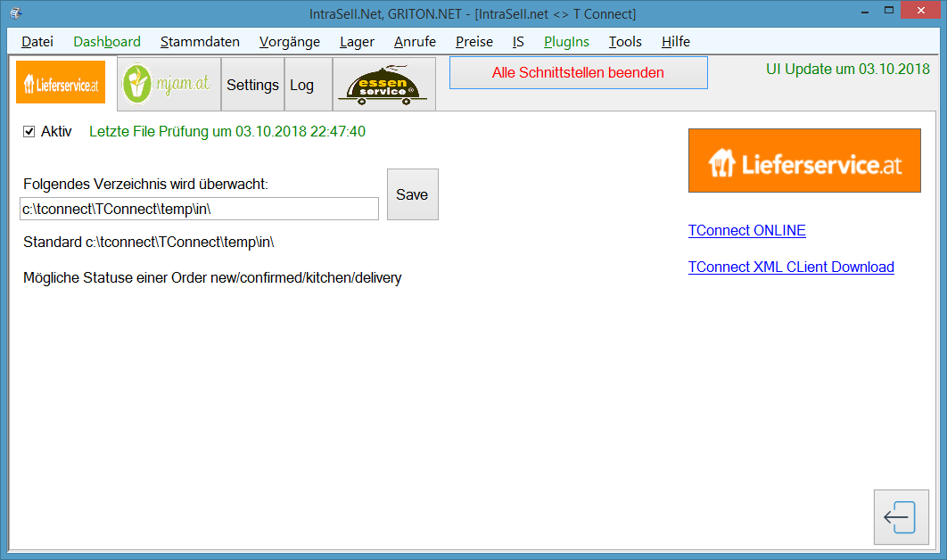
Task: Open the Lieferservice.at tab
Action: (x=61, y=83)
